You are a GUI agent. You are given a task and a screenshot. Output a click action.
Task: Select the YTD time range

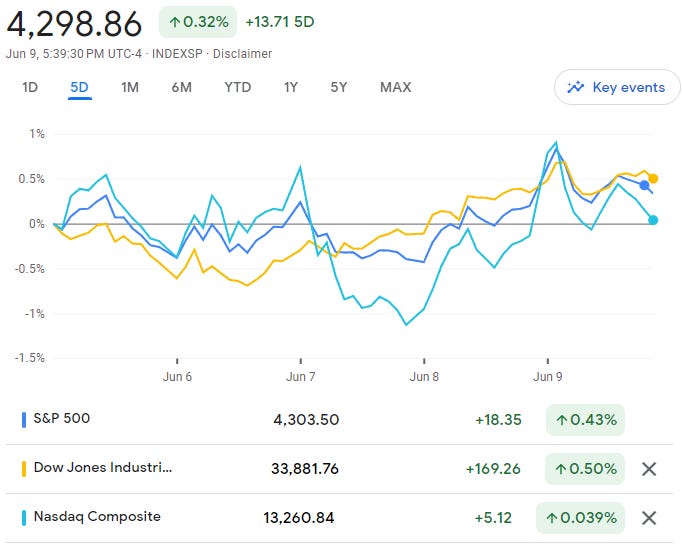(237, 87)
